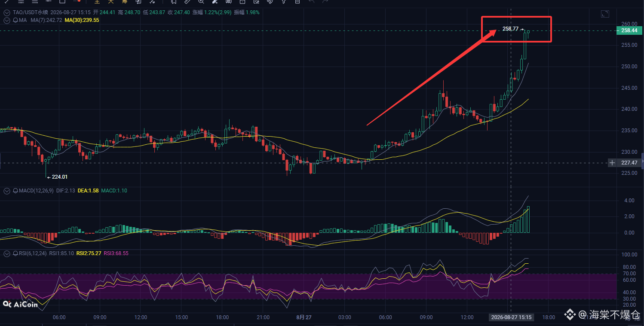The height and width of the screenshot is (326, 644).
Task: Expand the chart to fullscreen
Action: [x=605, y=14]
